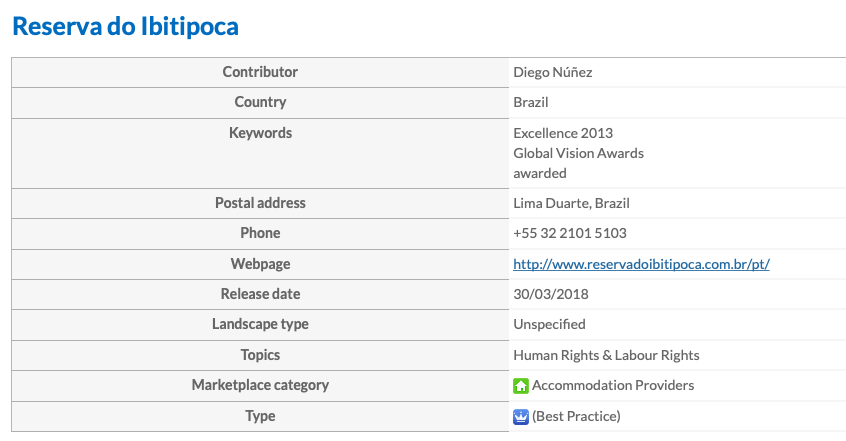
Task: Click the Unspecified landscape type value
Action: click(x=549, y=324)
